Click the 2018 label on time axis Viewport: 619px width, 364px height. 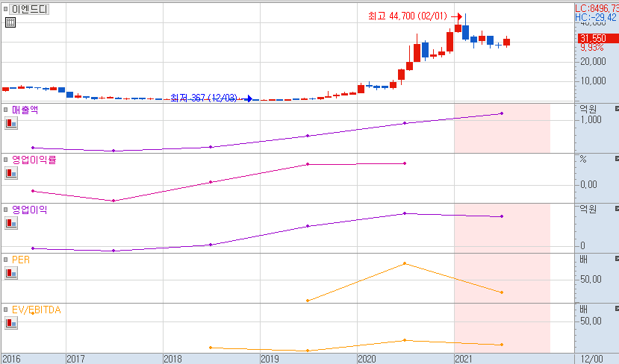point(172,359)
